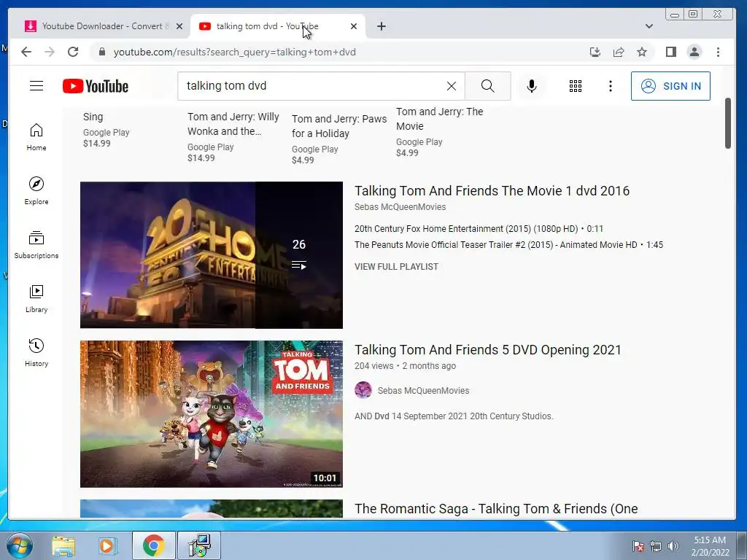Open YouTube apps grid

[x=576, y=86]
